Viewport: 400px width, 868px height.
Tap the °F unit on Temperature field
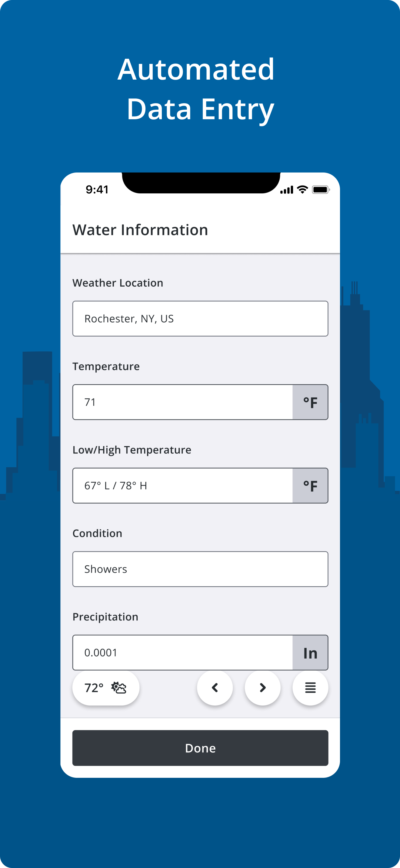tap(310, 402)
